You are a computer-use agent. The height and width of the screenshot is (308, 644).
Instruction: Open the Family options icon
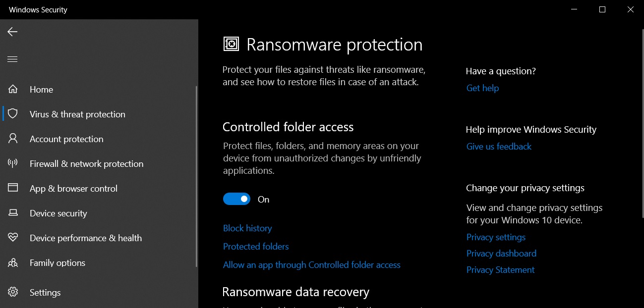click(x=13, y=262)
